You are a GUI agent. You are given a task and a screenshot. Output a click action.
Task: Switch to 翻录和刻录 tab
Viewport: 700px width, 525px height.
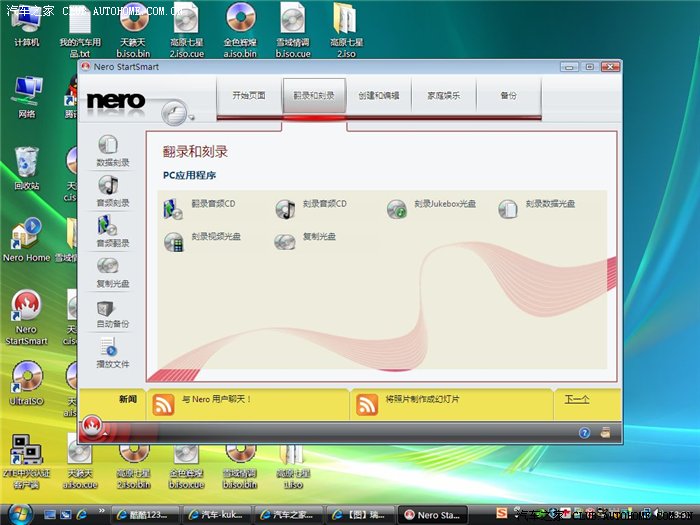click(314, 96)
